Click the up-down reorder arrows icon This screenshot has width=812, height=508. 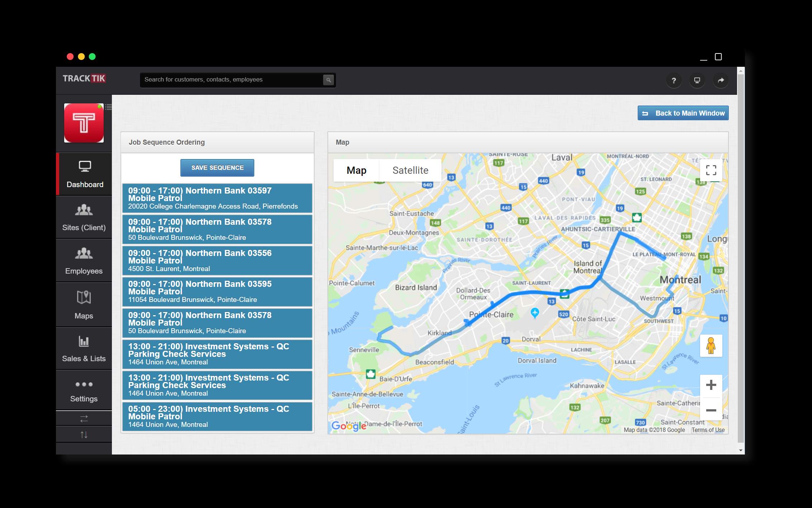(84, 435)
